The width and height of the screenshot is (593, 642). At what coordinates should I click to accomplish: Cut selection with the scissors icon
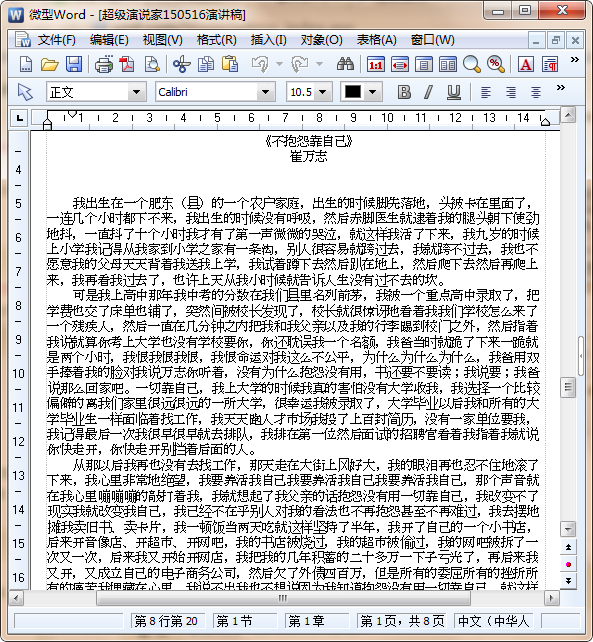pyautogui.click(x=181, y=65)
